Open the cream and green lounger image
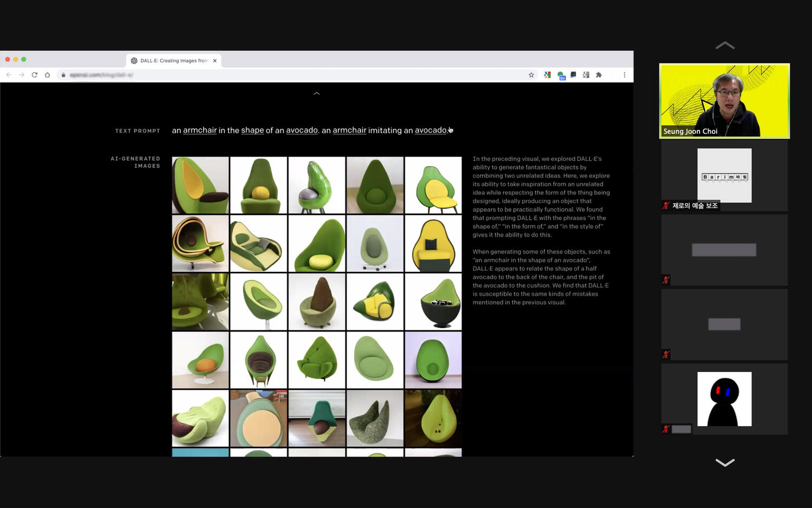The height and width of the screenshot is (508, 812). 259,244
